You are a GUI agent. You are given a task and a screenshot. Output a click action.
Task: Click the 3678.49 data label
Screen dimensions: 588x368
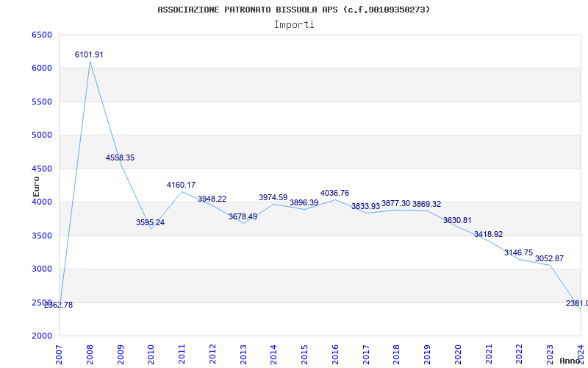243,217
